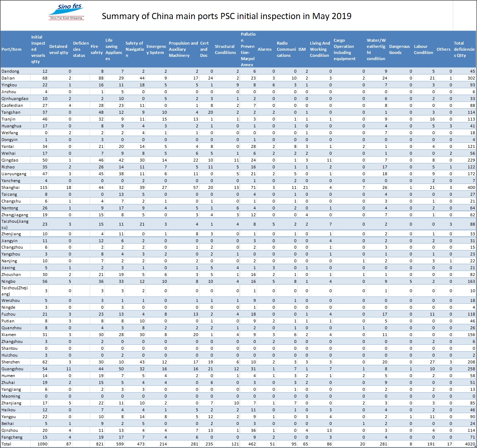477x448 pixels.
Task: Click Shanghai's inspected vessels value 115
Action: [x=44, y=187]
